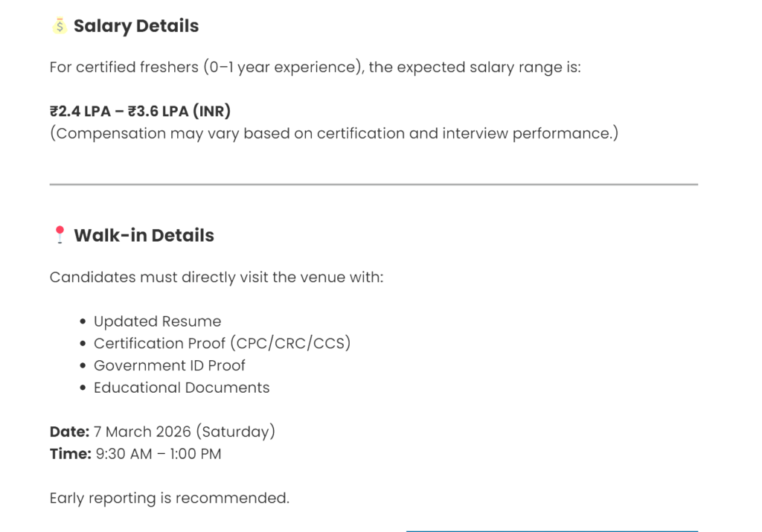Click the 7 March 2026 (Saturday) text
Screen dimensions: 762x532
(185, 432)
